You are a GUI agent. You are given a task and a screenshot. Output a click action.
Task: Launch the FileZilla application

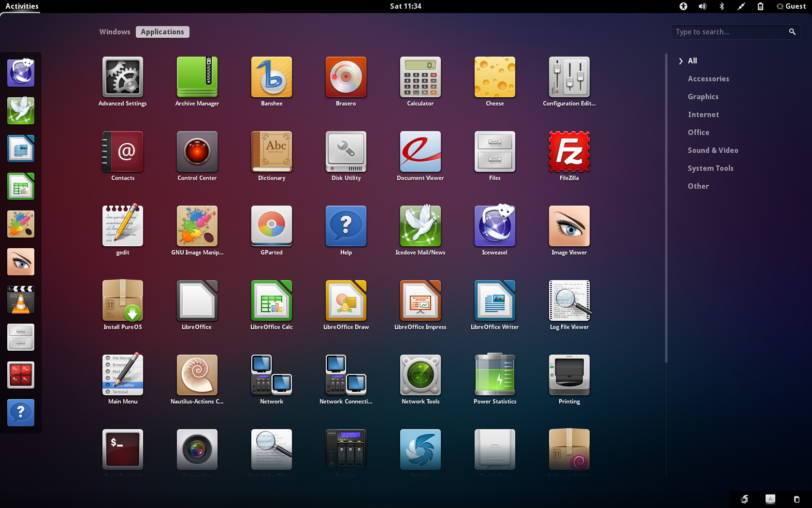pos(569,152)
